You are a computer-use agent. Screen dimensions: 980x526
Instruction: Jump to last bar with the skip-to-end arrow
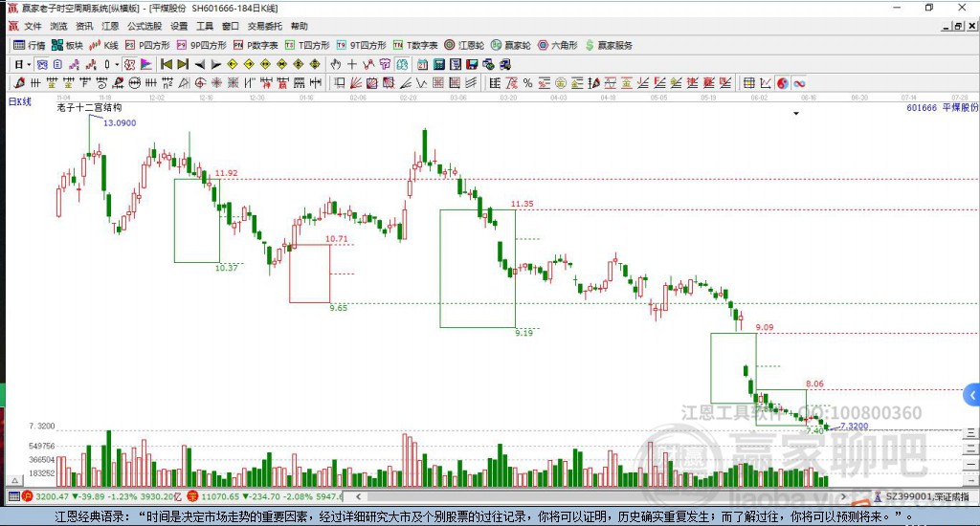(183, 64)
